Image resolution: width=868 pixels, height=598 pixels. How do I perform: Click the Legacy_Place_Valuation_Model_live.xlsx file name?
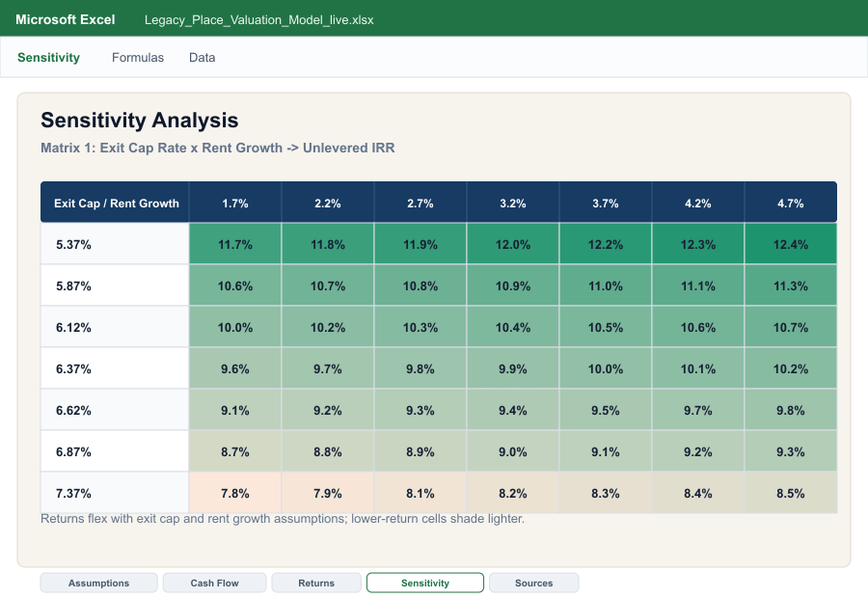pyautogui.click(x=259, y=20)
